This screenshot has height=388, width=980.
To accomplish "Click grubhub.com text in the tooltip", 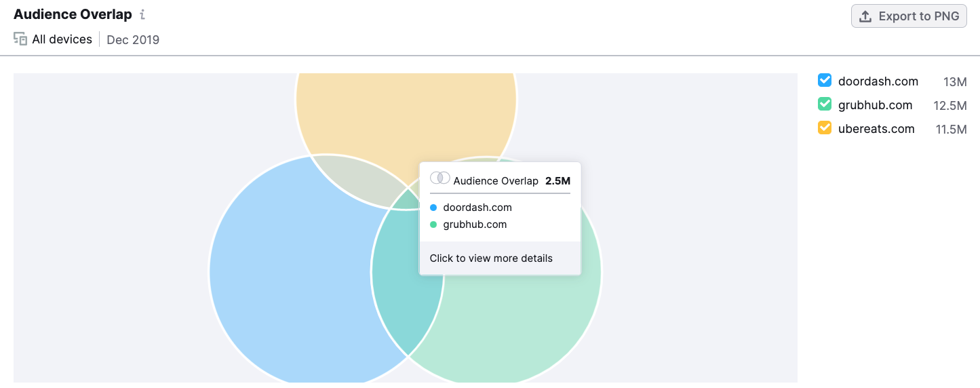I will tap(475, 225).
